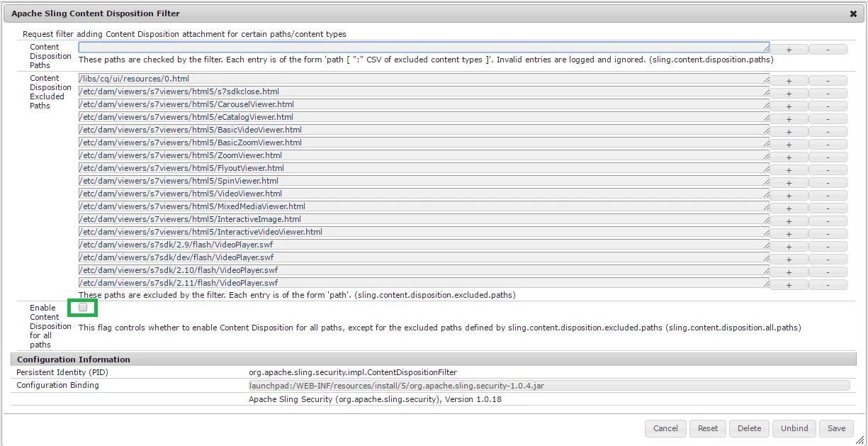Add a row after /libs/cq/ui/resources/0.html
Viewport: 868px width, 446px height.
pyautogui.click(x=789, y=81)
